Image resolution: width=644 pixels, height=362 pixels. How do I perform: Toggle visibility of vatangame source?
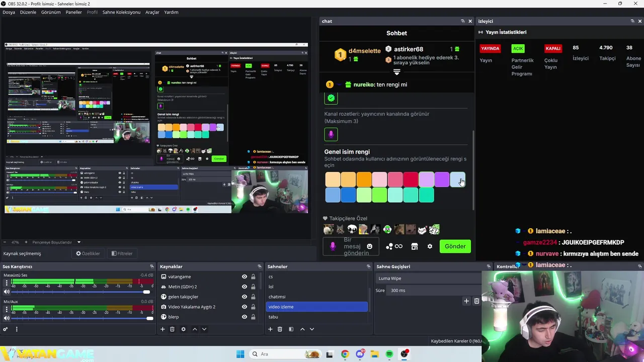[x=245, y=277]
